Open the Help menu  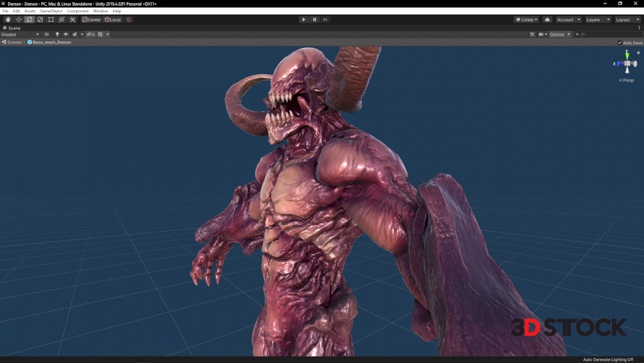click(x=117, y=11)
